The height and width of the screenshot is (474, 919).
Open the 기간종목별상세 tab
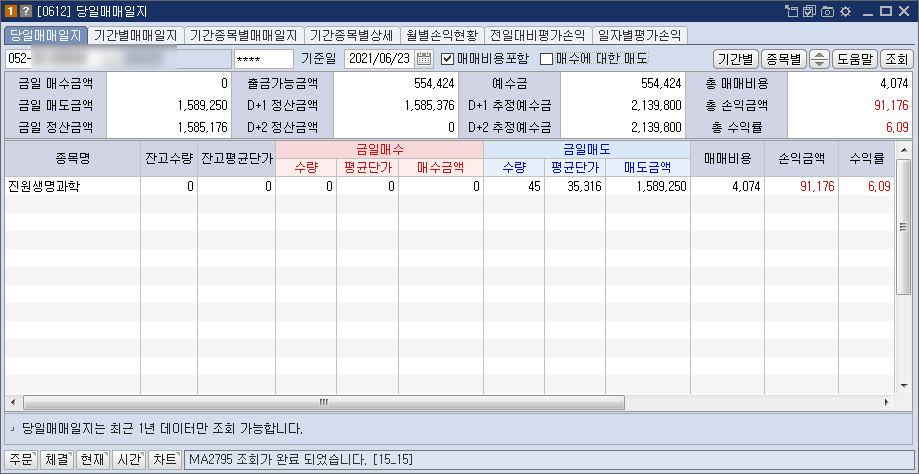[x=352, y=35]
